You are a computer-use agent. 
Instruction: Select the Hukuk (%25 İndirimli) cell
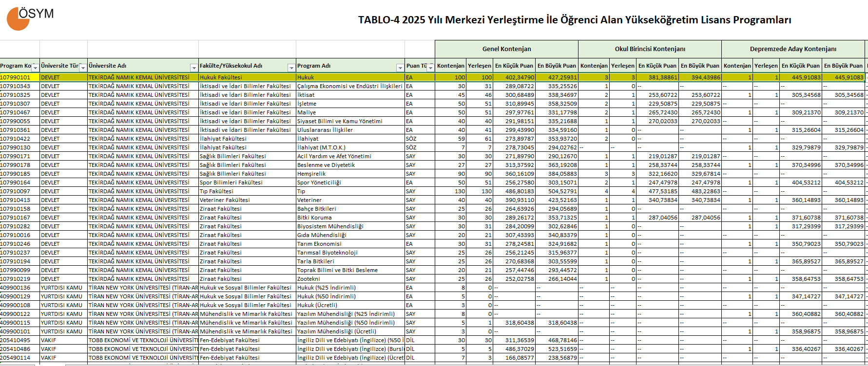[x=350, y=288]
